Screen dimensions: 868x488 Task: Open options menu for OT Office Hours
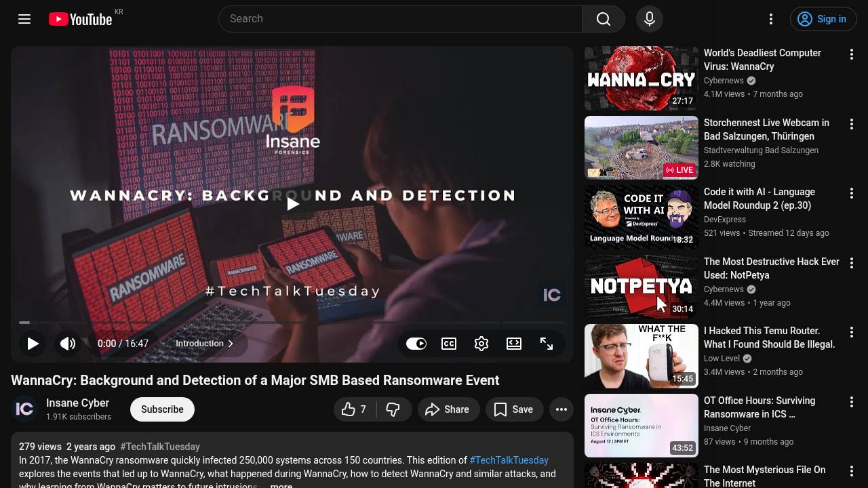pyautogui.click(x=852, y=402)
